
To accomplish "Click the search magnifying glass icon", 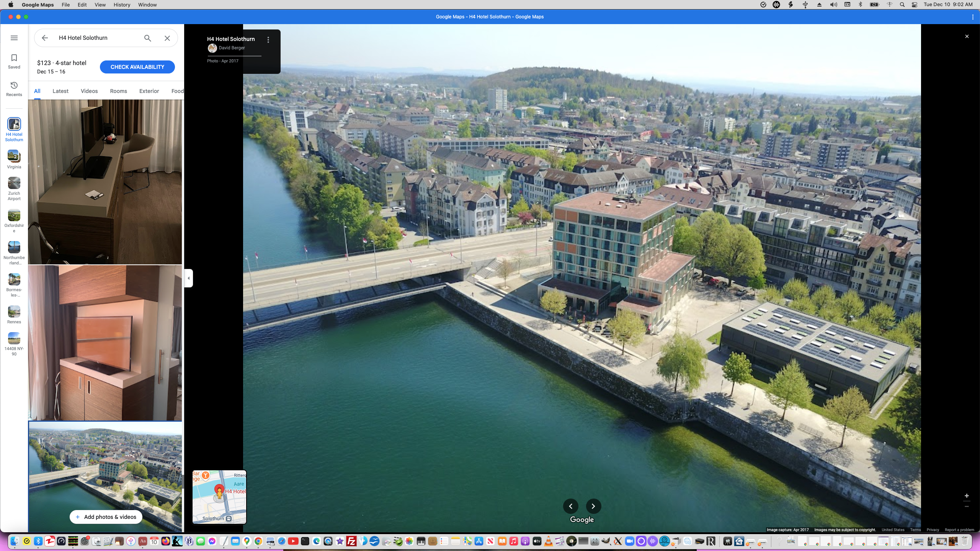I will click(147, 38).
